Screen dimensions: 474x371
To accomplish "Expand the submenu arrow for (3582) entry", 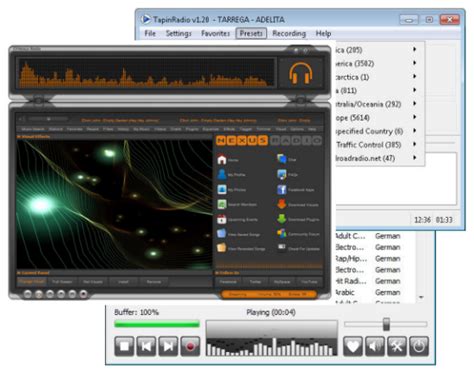I will tap(415, 63).
